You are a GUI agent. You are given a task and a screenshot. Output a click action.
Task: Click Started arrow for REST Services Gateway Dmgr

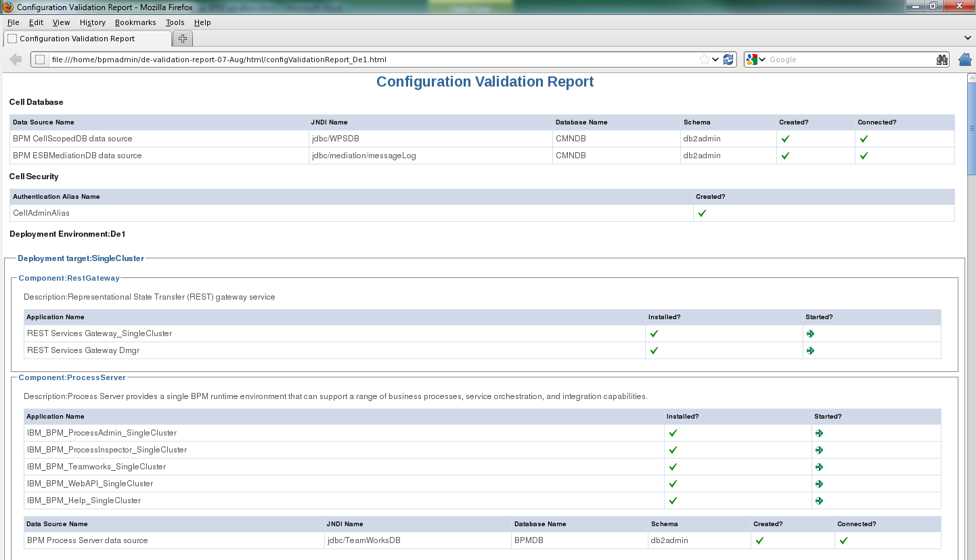pyautogui.click(x=810, y=350)
